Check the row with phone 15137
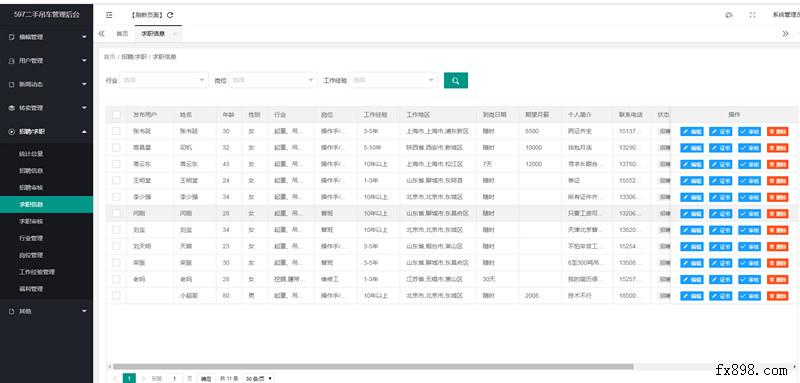 click(116, 131)
